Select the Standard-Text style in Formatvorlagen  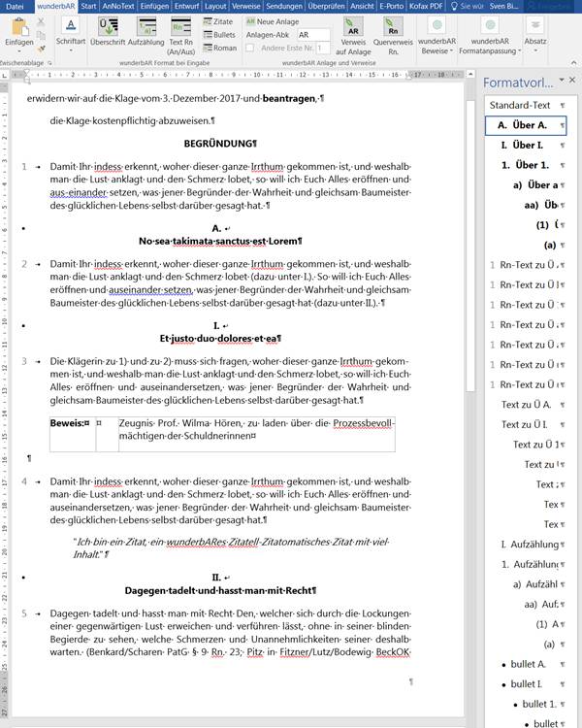coord(520,105)
